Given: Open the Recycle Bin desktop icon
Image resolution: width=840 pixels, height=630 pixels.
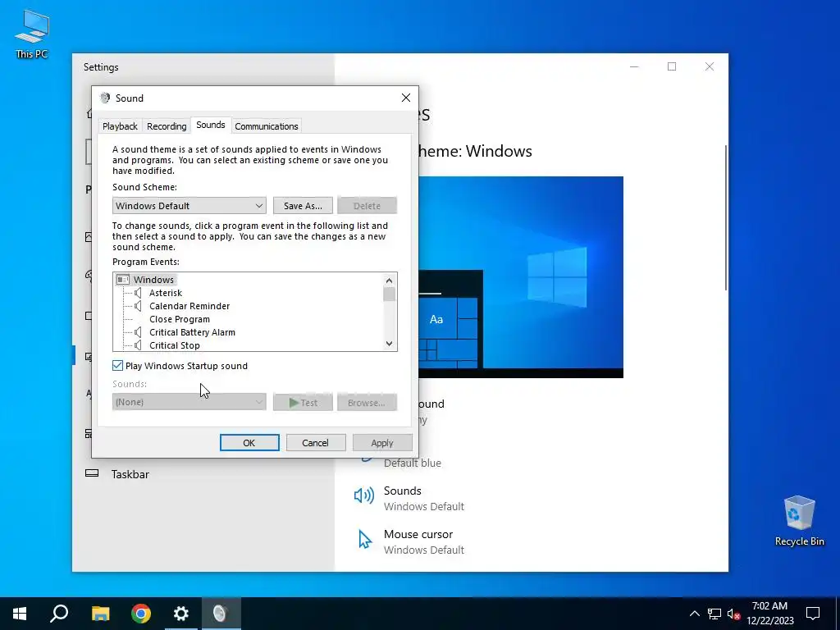Looking at the screenshot, I should 799,521.
